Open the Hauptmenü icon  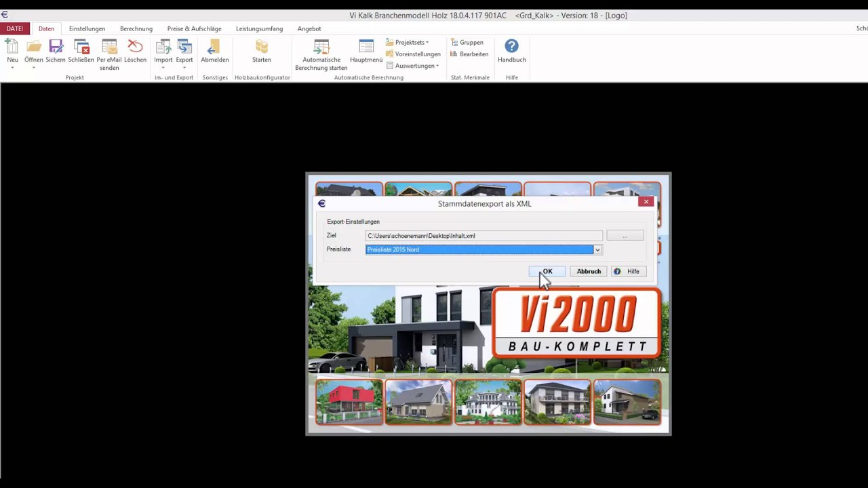[366, 47]
